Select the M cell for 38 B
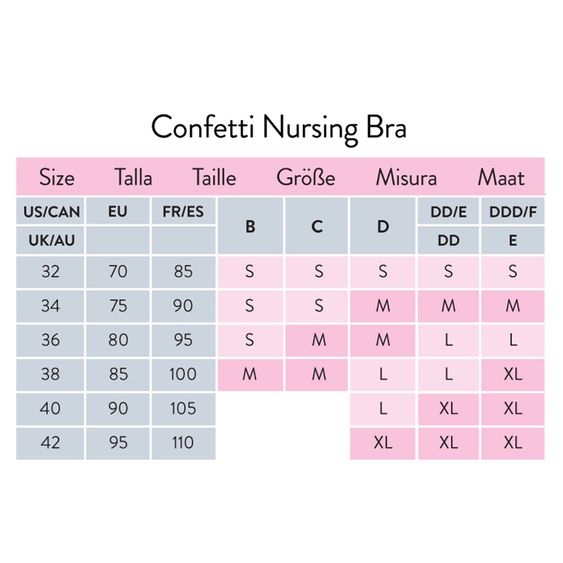 (x=250, y=374)
